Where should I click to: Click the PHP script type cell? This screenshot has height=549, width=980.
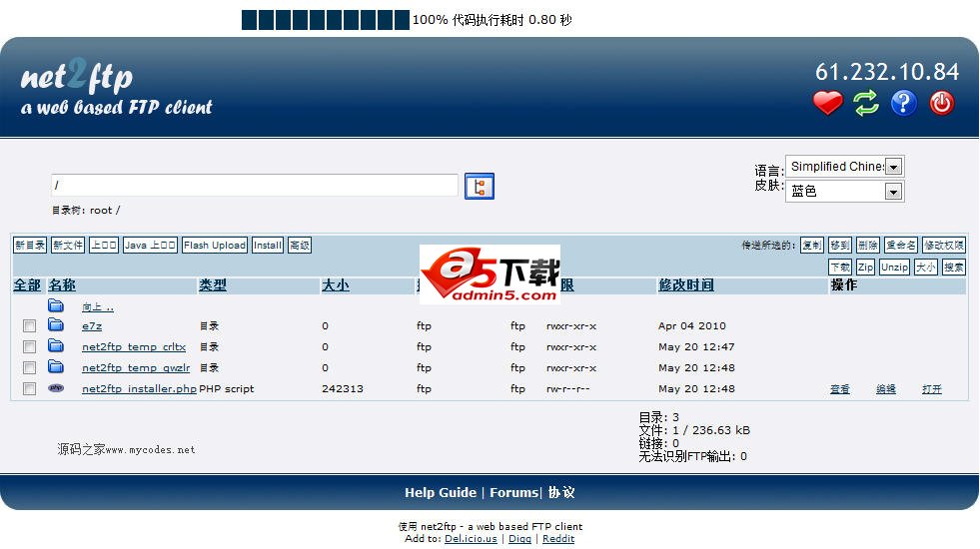click(226, 388)
